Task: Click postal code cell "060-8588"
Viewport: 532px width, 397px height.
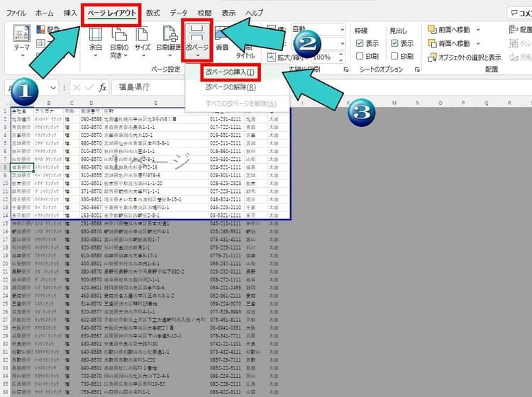Action: pyautogui.click(x=91, y=119)
